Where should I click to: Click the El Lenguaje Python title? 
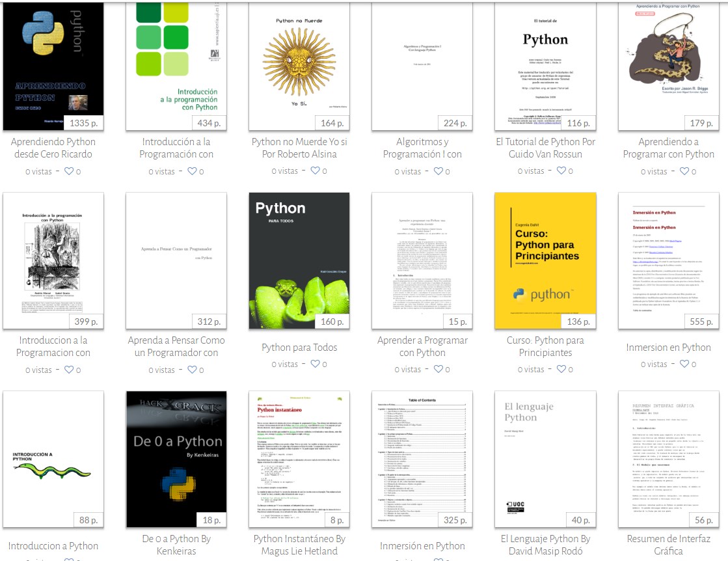(545, 545)
